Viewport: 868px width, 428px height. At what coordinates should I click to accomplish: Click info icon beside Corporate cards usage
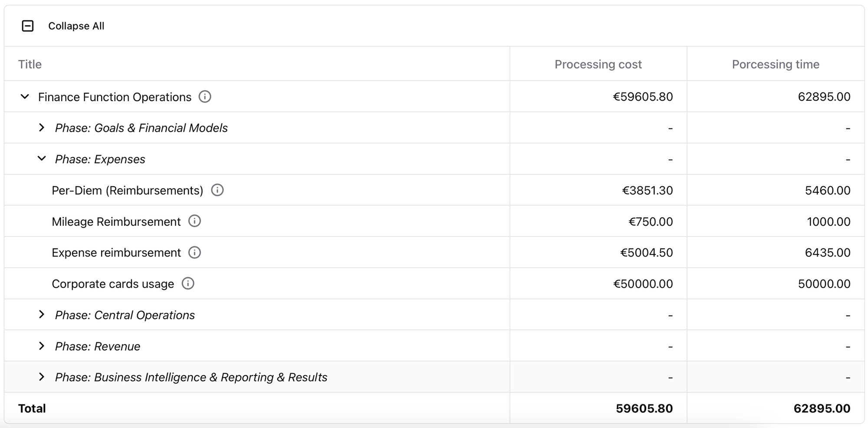[188, 283]
